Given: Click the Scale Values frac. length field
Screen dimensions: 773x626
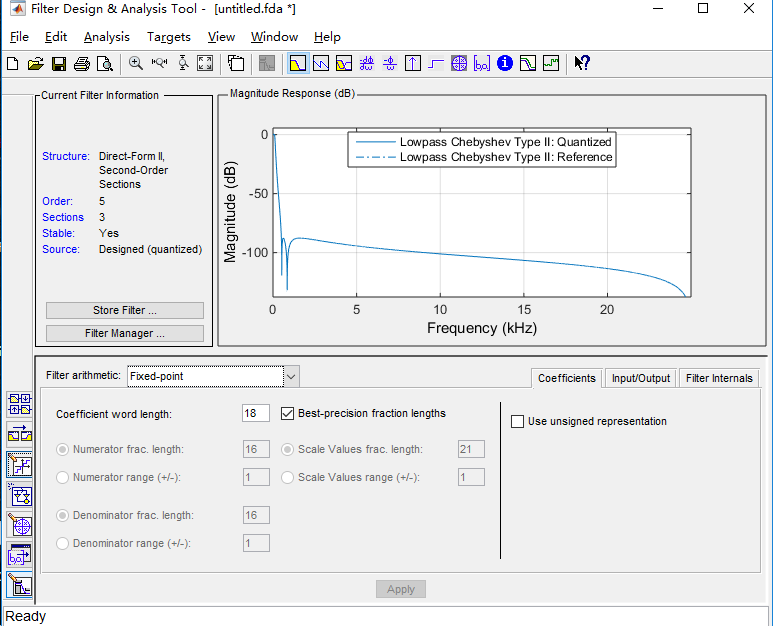Looking at the screenshot, I should [471, 449].
